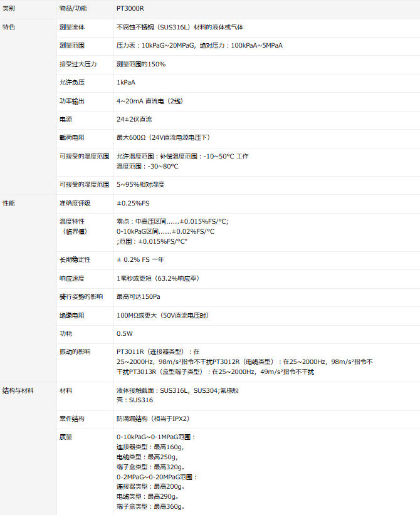420x515 pixels.
Task: Click the '准确度评级' row label
Action: point(75,204)
